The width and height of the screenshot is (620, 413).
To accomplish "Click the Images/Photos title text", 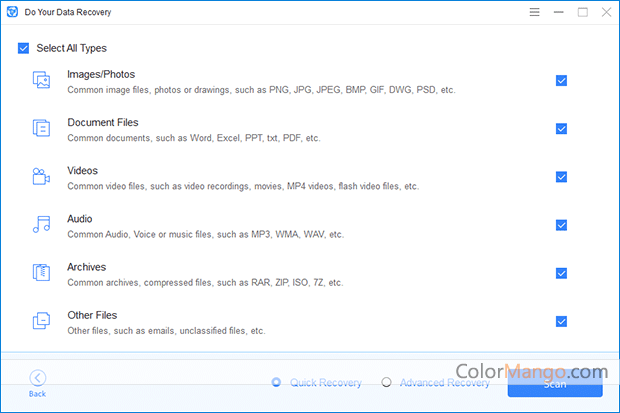I will 100,74.
